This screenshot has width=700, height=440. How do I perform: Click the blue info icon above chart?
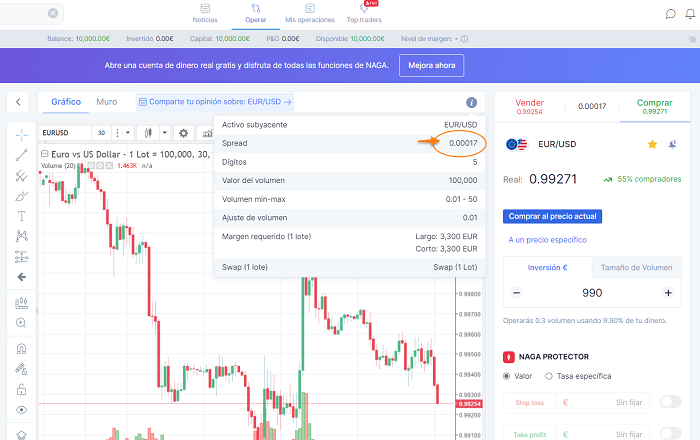(471, 102)
